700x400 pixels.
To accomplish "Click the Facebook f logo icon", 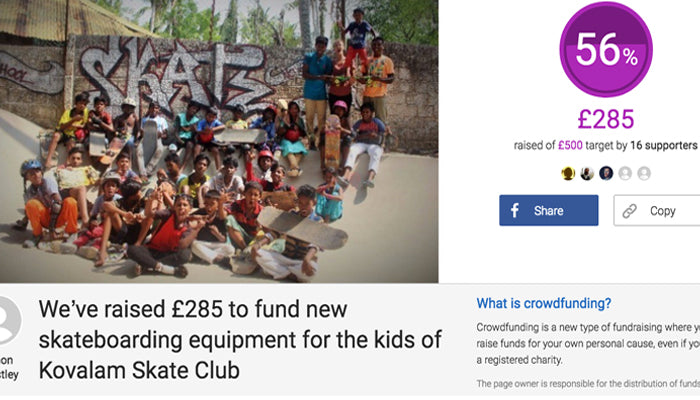I will coord(515,210).
